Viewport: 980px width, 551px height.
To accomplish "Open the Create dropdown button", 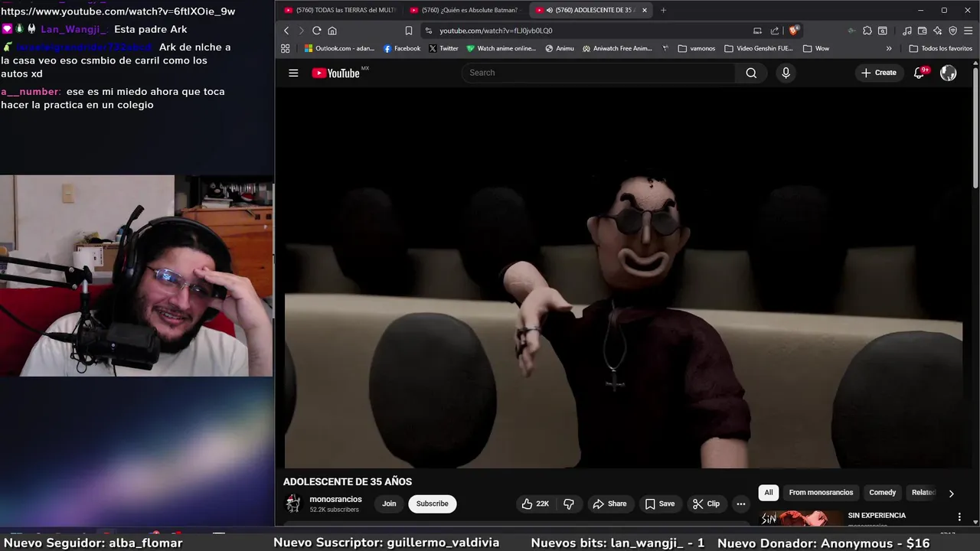I will pos(879,73).
